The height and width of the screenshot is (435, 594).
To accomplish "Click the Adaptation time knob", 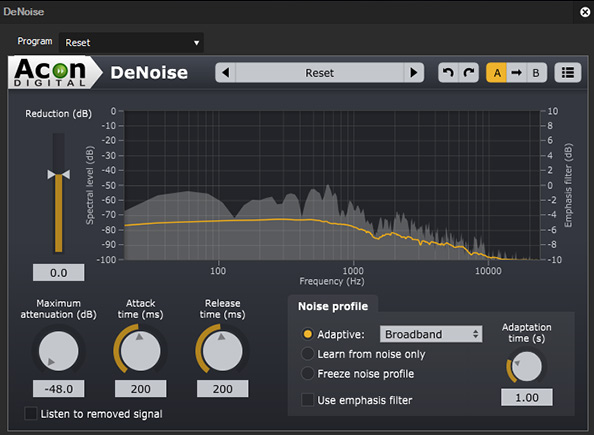I will coord(527,366).
